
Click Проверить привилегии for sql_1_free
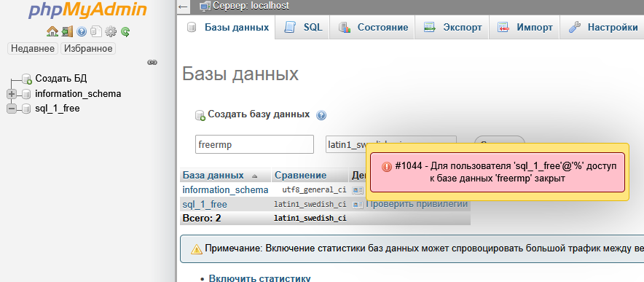pyautogui.click(x=416, y=204)
